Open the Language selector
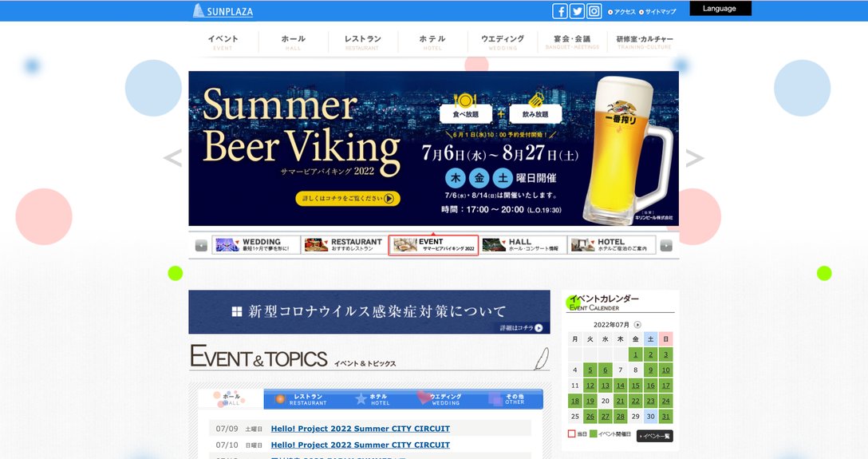The image size is (868, 459). coord(720,9)
